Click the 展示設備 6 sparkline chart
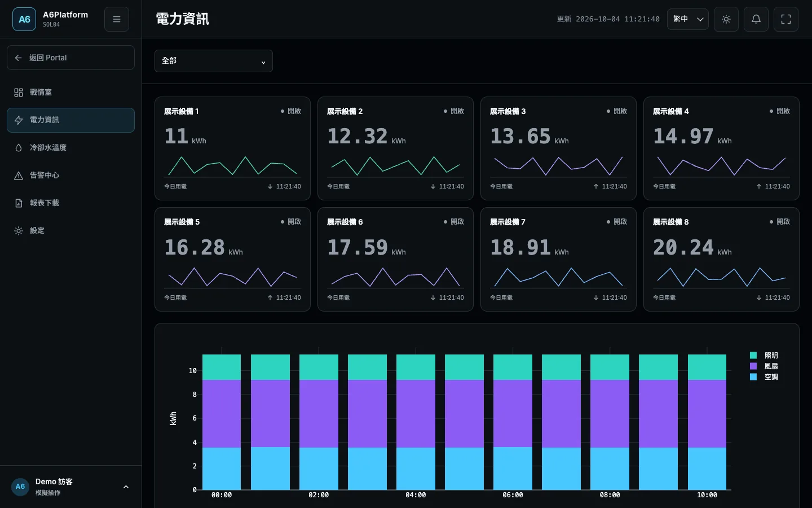Viewport: 812px width, 508px height. (x=395, y=277)
